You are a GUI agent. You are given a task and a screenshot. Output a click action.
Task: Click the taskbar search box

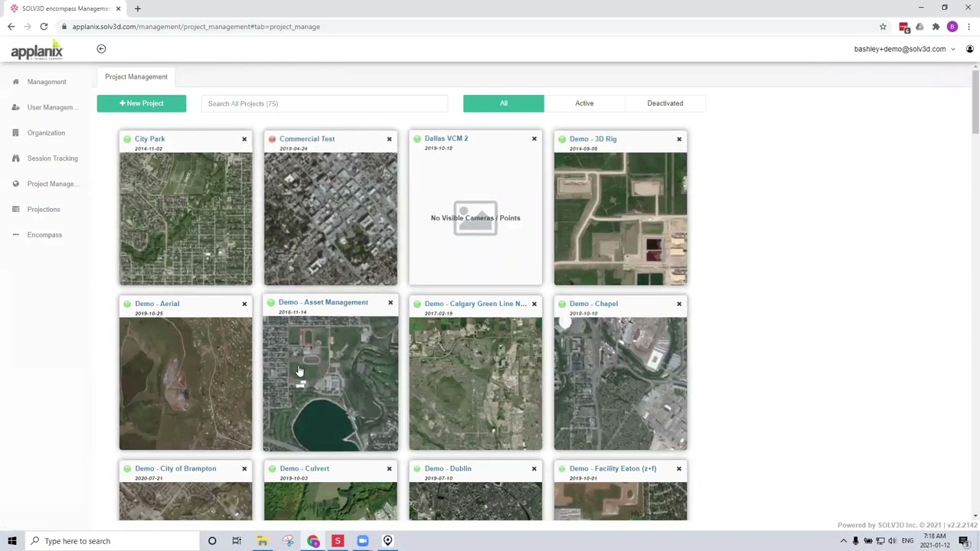coord(111,541)
